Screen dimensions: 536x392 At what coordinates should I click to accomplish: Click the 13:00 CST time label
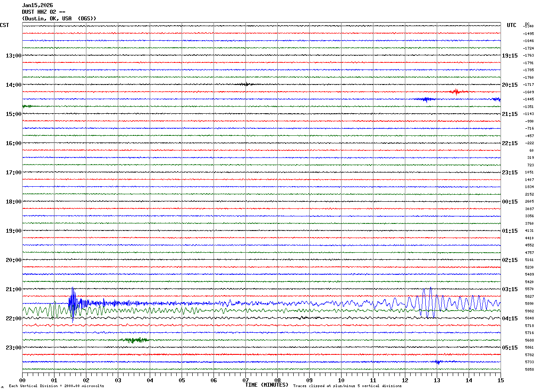(x=13, y=55)
